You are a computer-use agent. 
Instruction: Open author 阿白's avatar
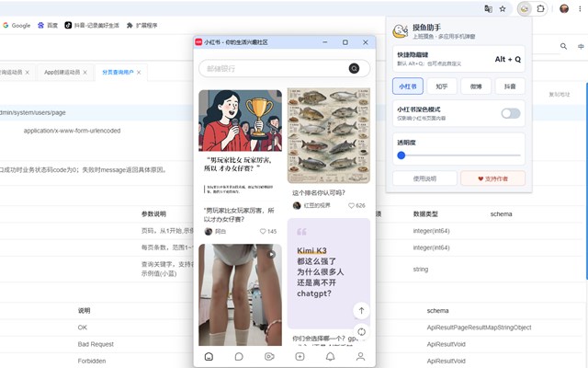pyautogui.click(x=209, y=231)
